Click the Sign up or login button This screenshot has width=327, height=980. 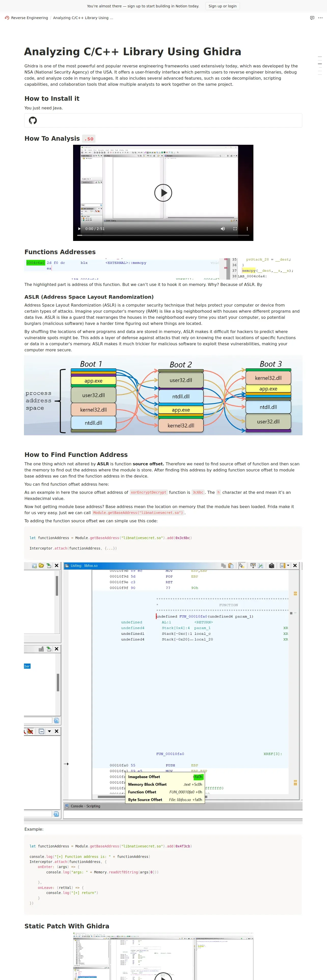point(222,6)
